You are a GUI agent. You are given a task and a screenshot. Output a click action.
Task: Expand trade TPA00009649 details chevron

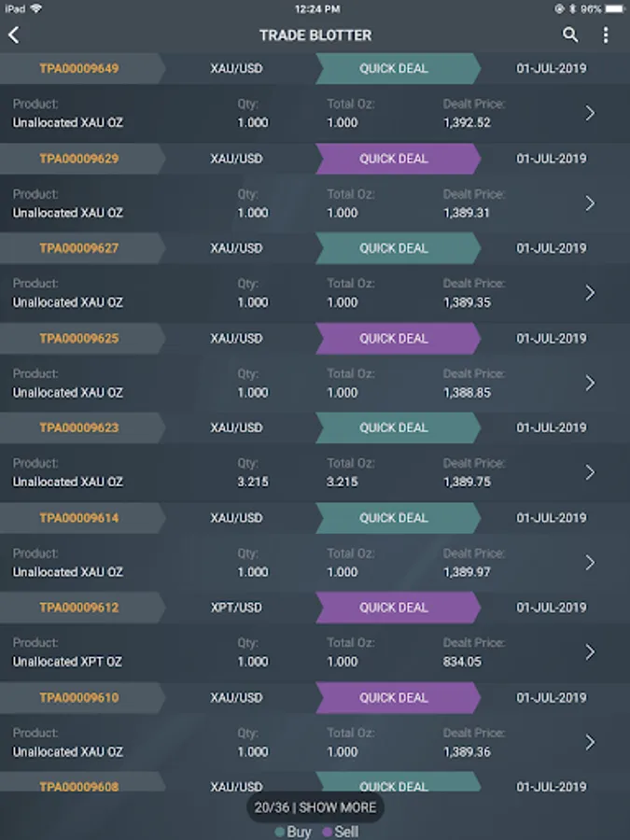pyautogui.click(x=590, y=113)
